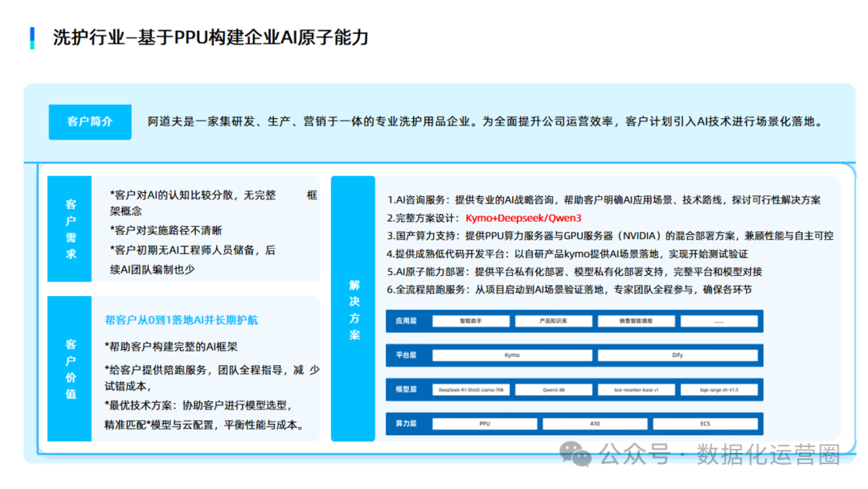
Task: Select the Dify platform box
Action: click(x=678, y=355)
